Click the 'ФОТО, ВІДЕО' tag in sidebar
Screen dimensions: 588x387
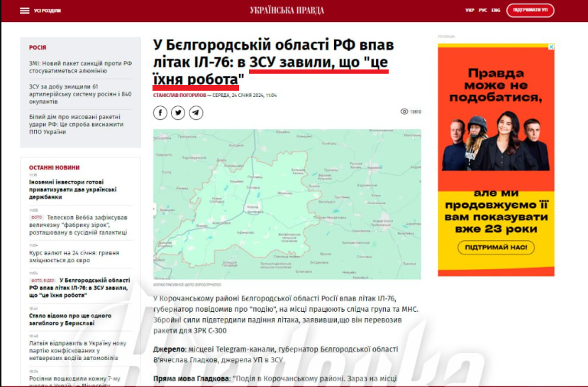[x=43, y=281]
